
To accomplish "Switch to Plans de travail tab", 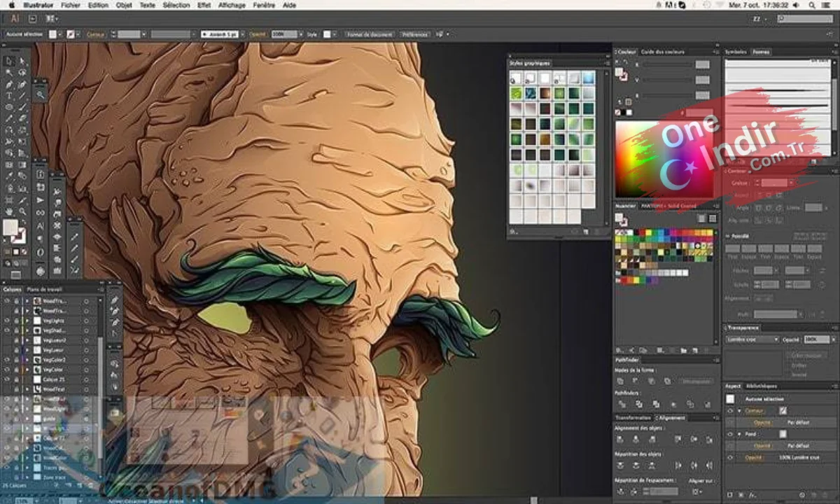I will point(45,289).
